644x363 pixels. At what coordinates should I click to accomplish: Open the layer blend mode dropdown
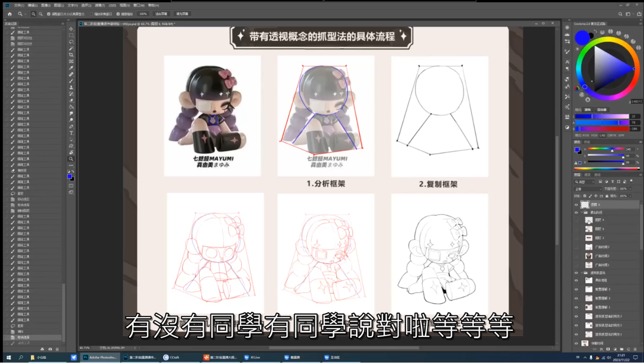(588, 189)
